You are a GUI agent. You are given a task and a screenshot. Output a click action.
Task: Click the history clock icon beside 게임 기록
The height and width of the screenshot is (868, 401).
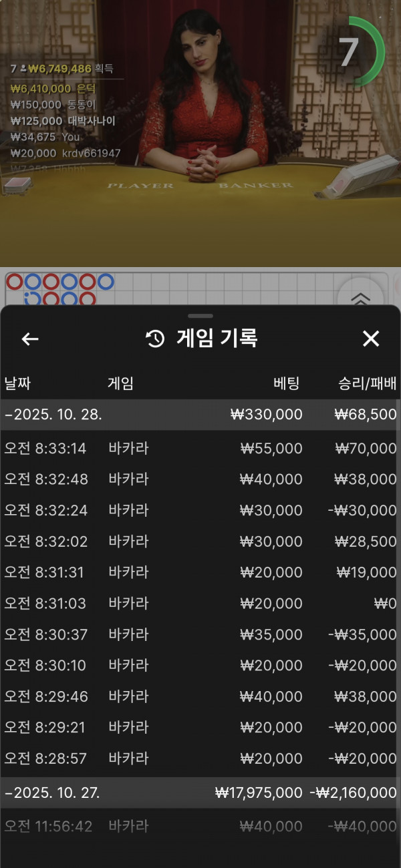[155, 339]
